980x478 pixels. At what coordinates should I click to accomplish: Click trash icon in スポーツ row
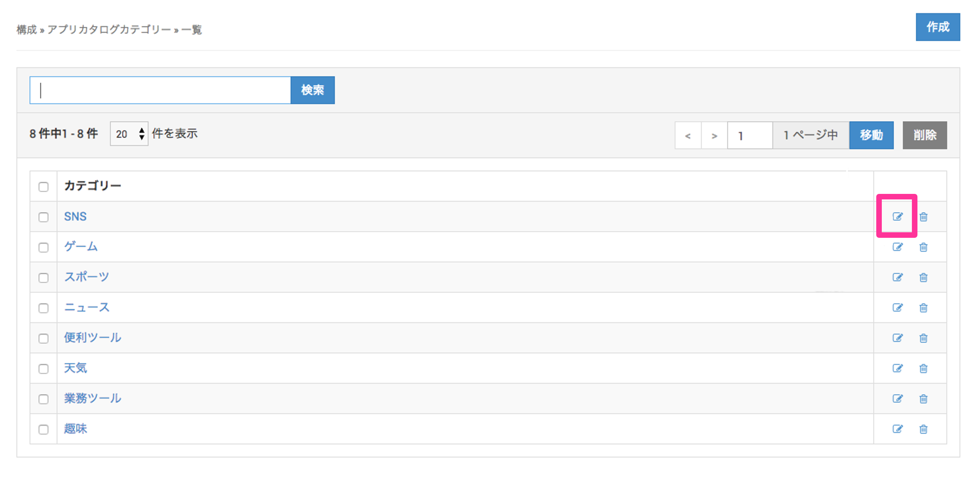pyautogui.click(x=923, y=277)
